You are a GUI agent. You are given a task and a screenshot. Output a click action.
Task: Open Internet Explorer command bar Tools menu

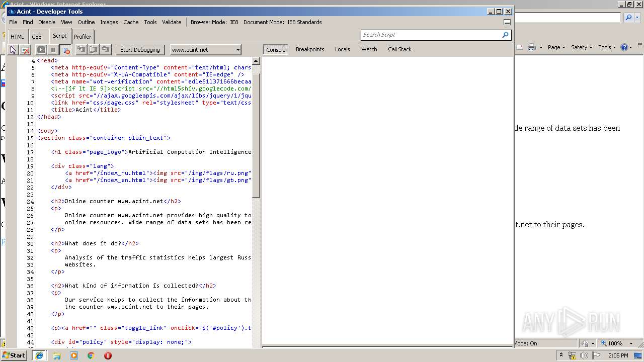(607, 47)
